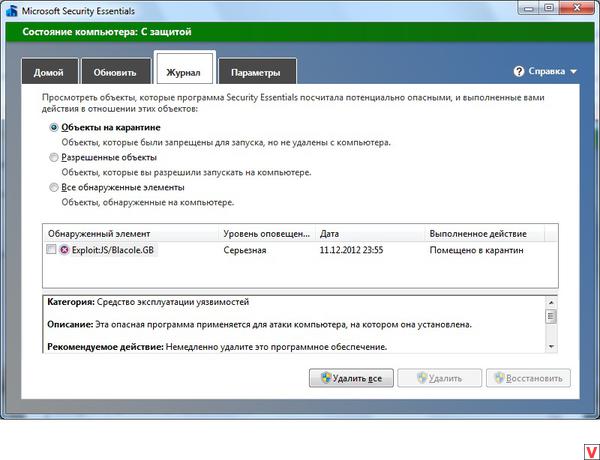
Task: Go to the Параметры tab
Action: (x=257, y=71)
